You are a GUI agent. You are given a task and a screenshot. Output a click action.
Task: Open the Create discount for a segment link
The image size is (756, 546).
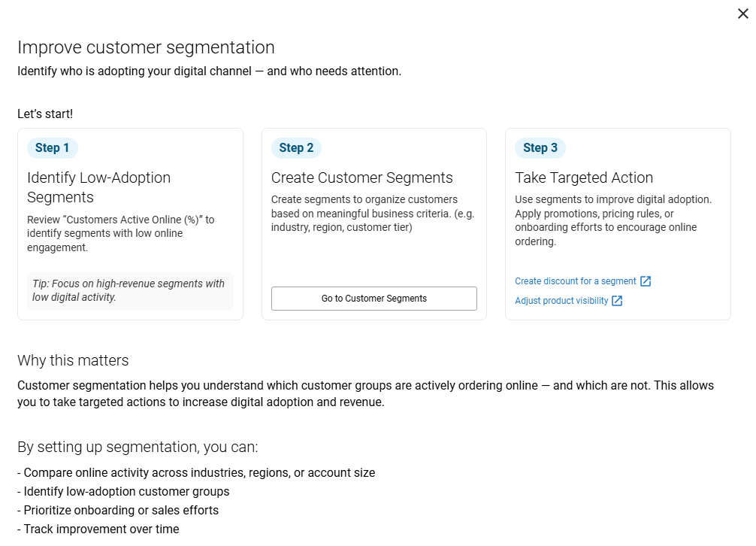click(x=576, y=281)
